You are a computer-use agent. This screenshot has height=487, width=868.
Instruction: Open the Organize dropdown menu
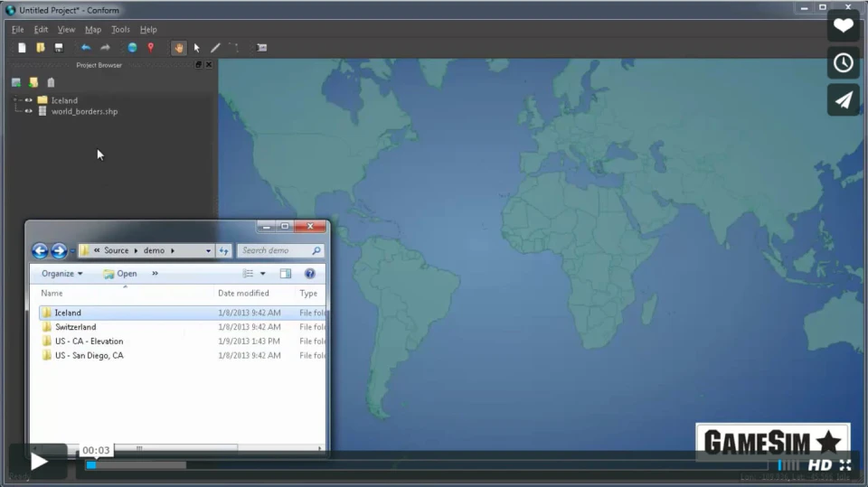[62, 274]
